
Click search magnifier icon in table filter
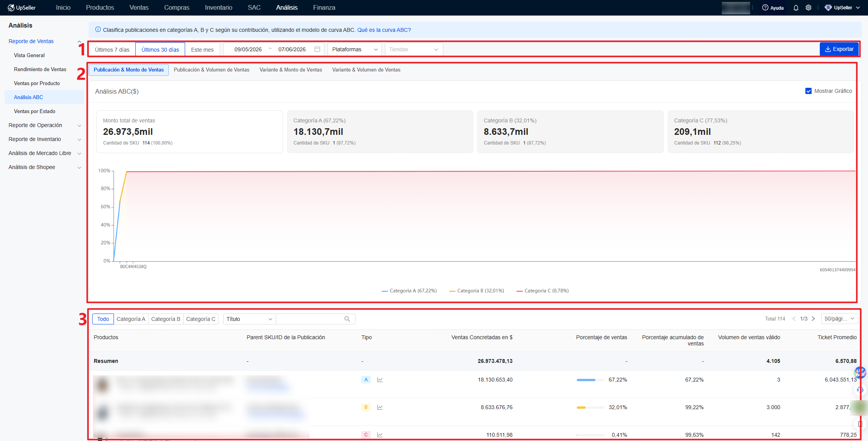pyautogui.click(x=347, y=319)
